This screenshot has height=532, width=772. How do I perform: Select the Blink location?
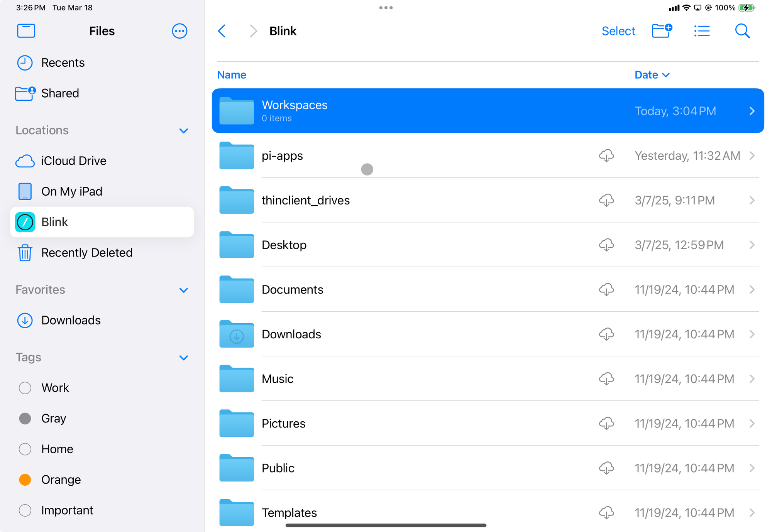[x=102, y=222]
